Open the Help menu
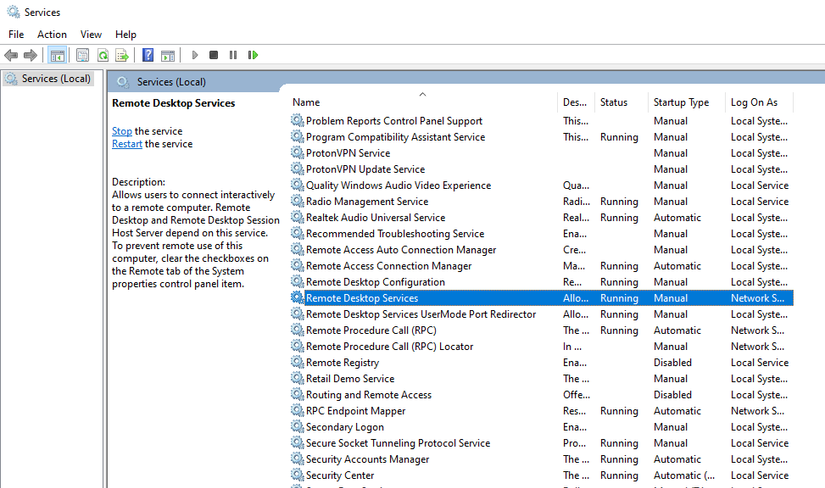The height and width of the screenshot is (488, 825). (x=126, y=34)
